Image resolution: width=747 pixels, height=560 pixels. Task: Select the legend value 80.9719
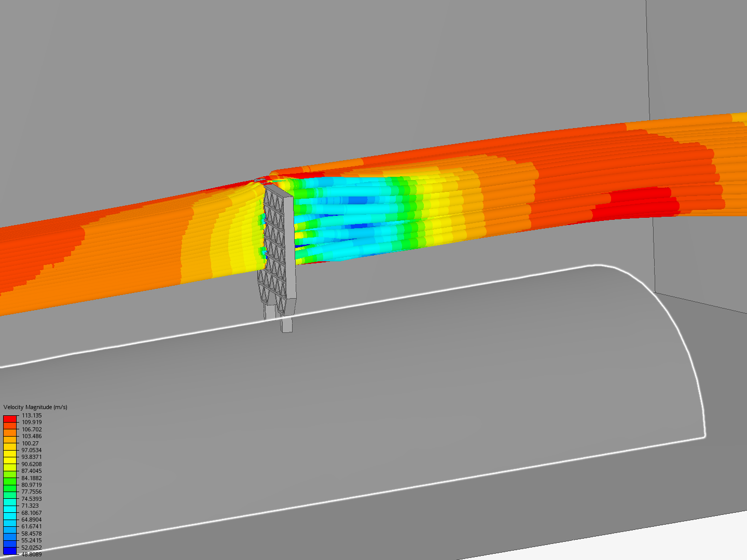coord(32,485)
